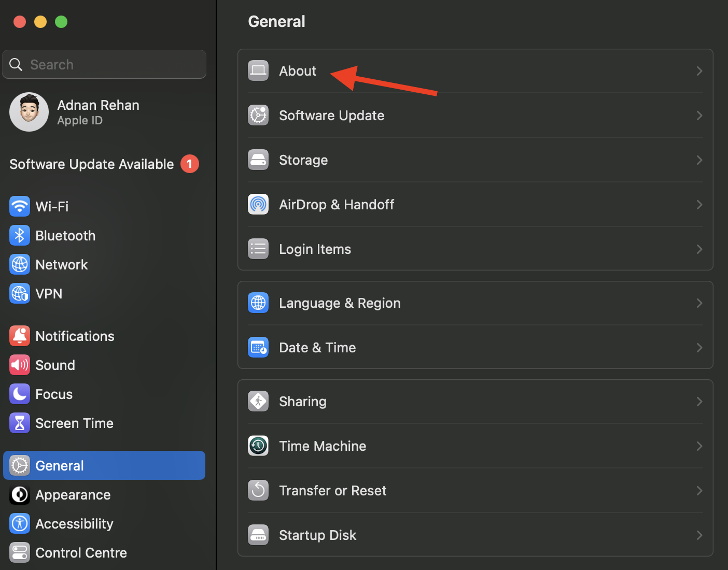The image size is (728, 570).
Task: Click the Transfer or Reset label text
Action: pos(332,491)
